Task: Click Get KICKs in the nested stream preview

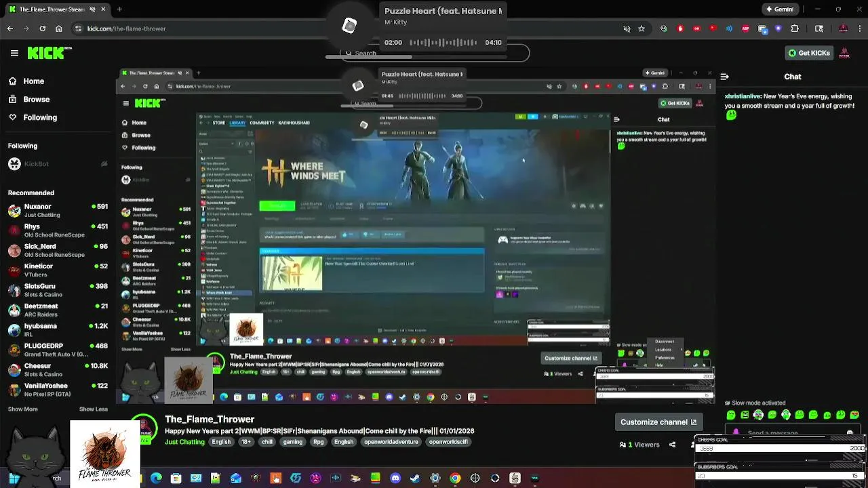Action: tap(675, 103)
